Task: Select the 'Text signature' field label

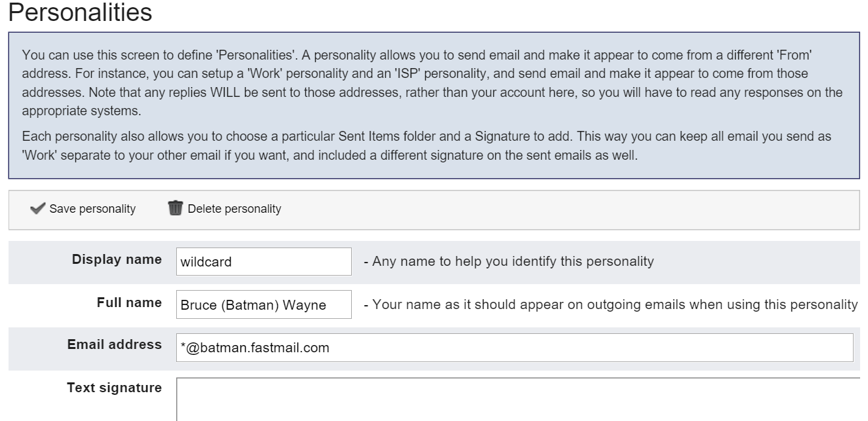Action: coord(115,388)
